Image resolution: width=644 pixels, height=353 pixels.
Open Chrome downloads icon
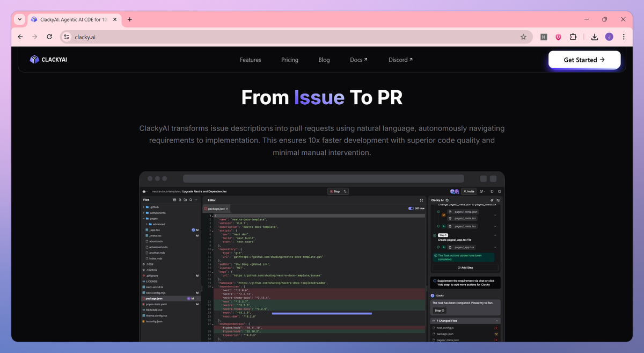tap(595, 37)
